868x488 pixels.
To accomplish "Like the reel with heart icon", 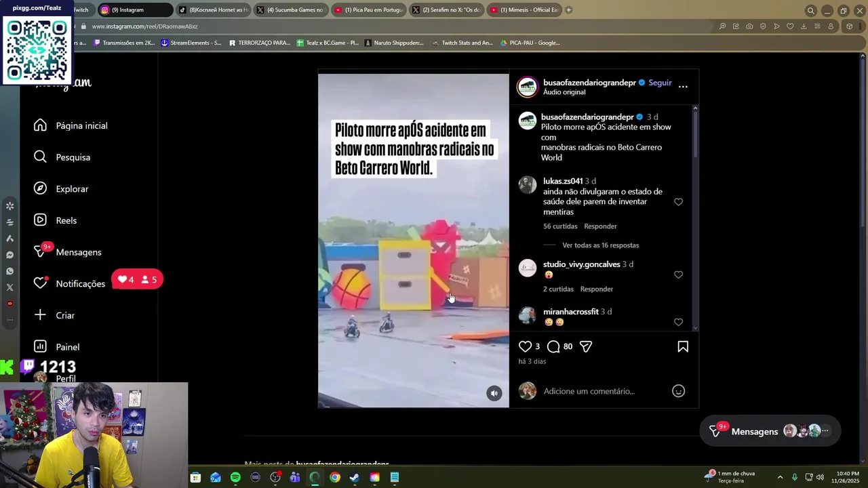I will [x=526, y=346].
